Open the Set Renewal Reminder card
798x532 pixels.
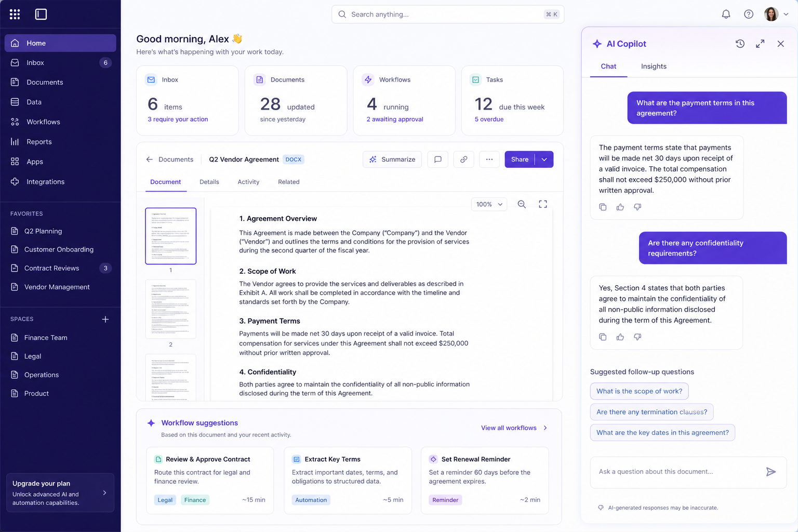point(485,481)
